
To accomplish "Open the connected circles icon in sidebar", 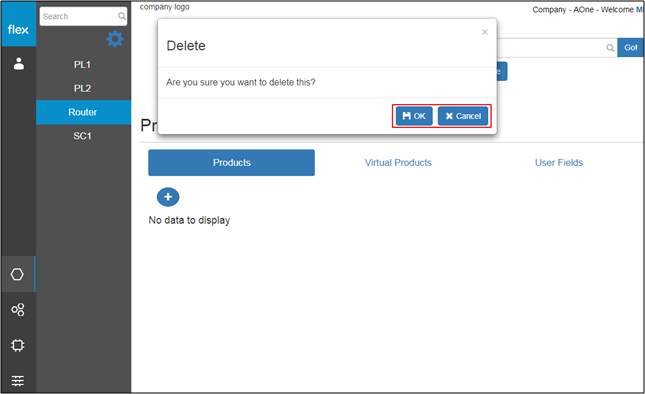I will [x=18, y=309].
